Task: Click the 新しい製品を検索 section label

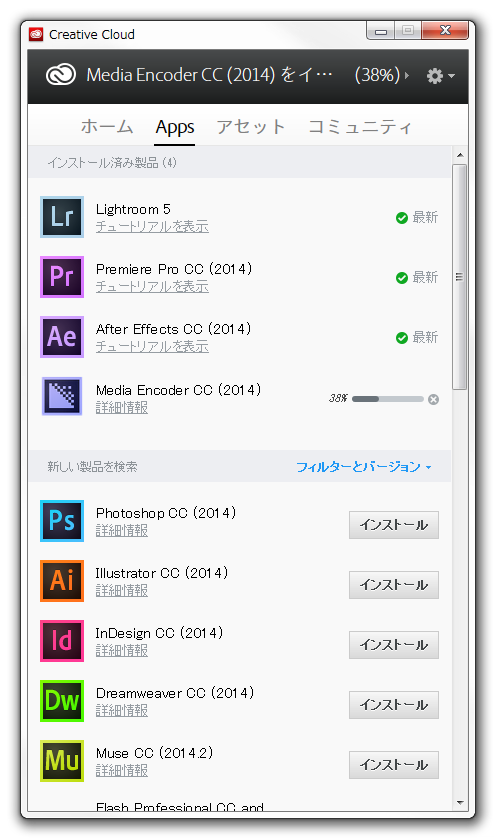Action: (92, 467)
